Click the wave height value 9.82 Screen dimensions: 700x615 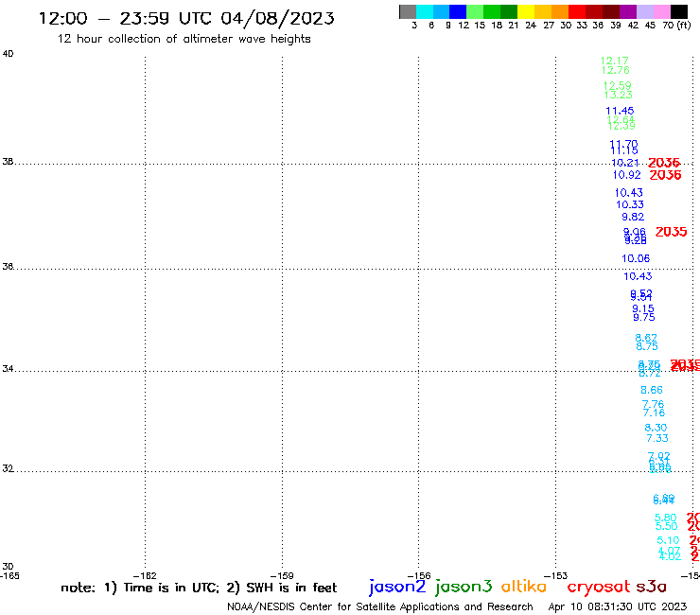[633, 217]
